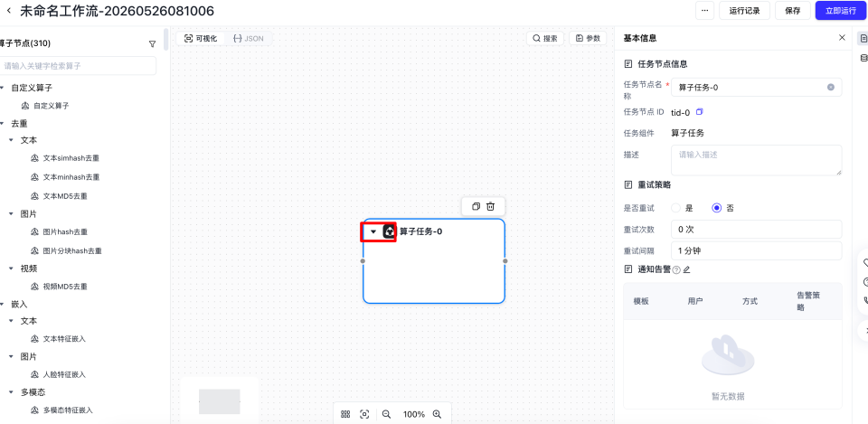868x424 pixels.
Task: Select the 图片分块hash去重 operator
Action: tap(72, 250)
